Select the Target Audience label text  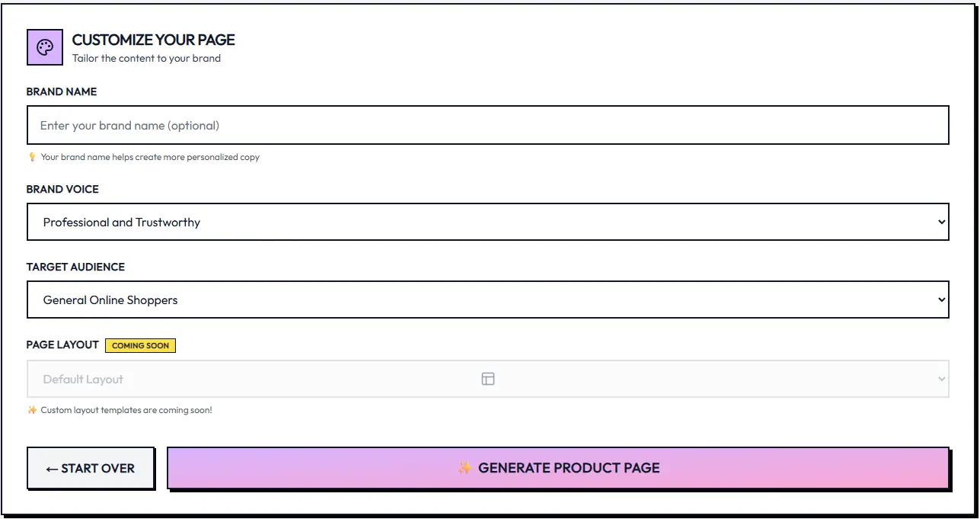click(x=75, y=267)
